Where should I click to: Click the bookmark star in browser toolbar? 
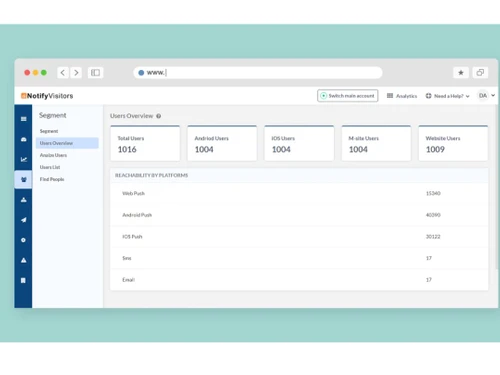tap(461, 72)
